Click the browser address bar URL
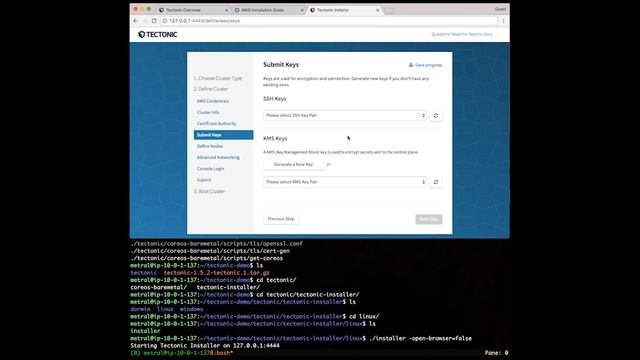Screen dimensions: 640x360 [204, 21]
